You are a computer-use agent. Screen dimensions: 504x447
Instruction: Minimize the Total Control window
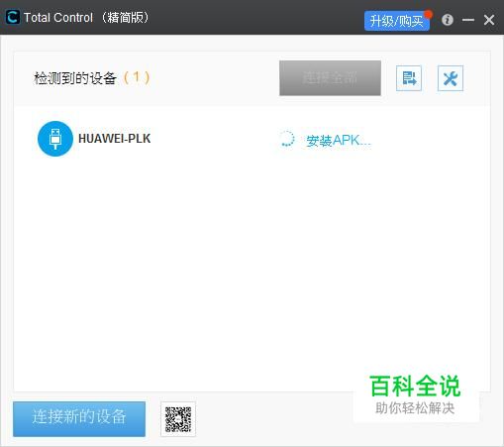click(x=468, y=20)
